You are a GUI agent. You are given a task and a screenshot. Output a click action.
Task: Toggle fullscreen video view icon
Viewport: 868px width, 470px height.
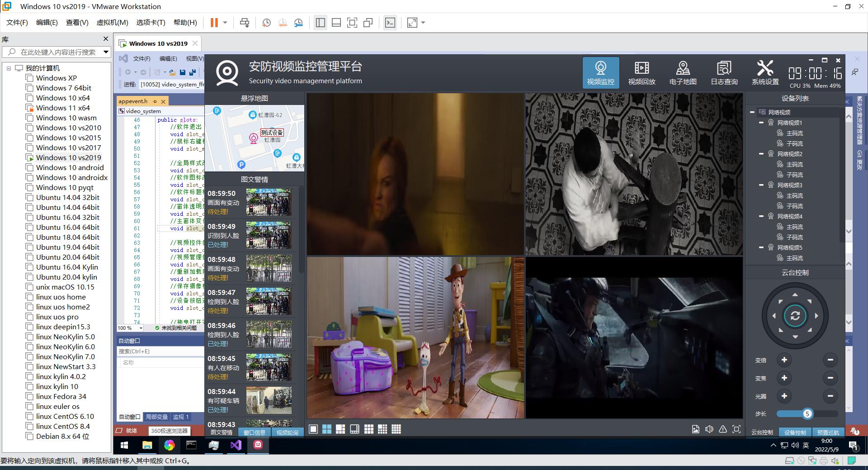coord(736,429)
